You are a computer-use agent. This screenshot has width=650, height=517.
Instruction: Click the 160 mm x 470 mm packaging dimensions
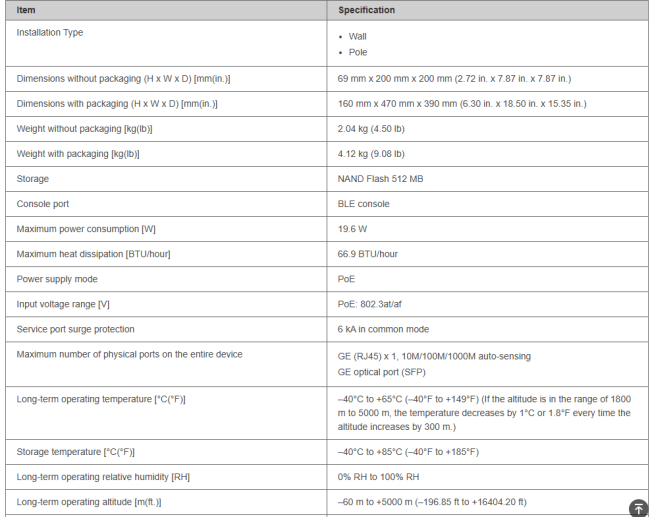pos(462,104)
